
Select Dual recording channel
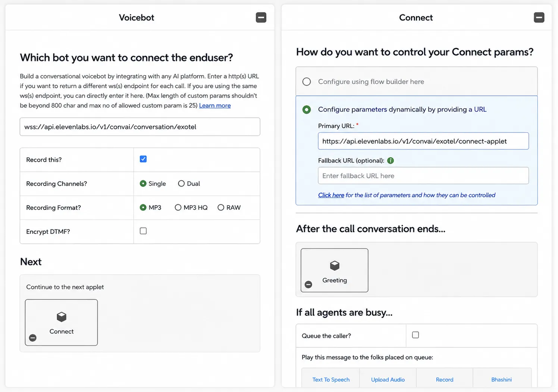pos(181,184)
